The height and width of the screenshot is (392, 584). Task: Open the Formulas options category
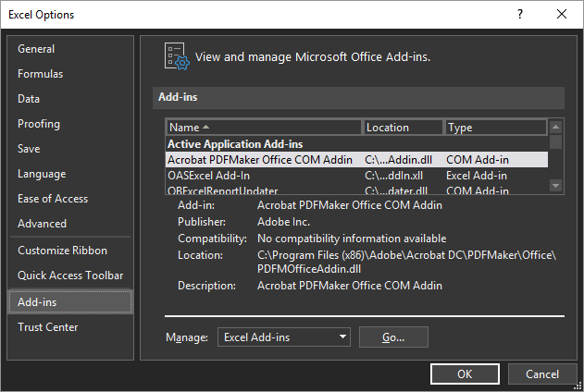click(x=41, y=74)
